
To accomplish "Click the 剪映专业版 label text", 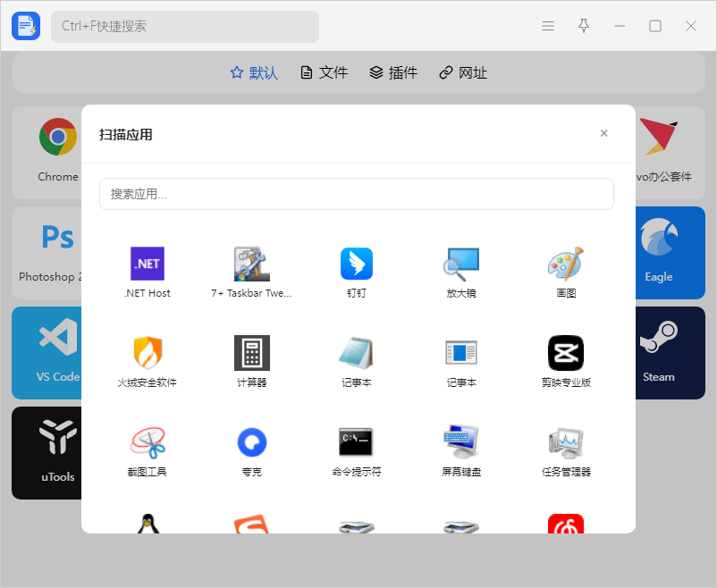I will [566, 382].
